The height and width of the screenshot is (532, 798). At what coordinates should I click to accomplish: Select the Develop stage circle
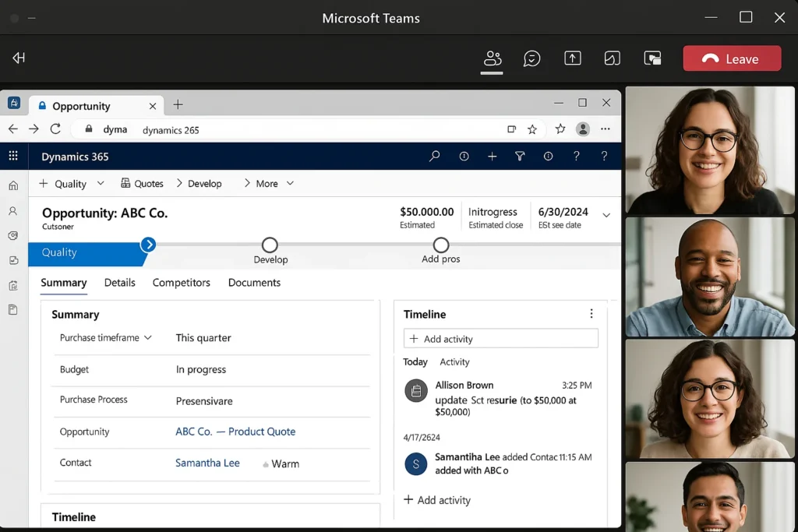pos(270,245)
